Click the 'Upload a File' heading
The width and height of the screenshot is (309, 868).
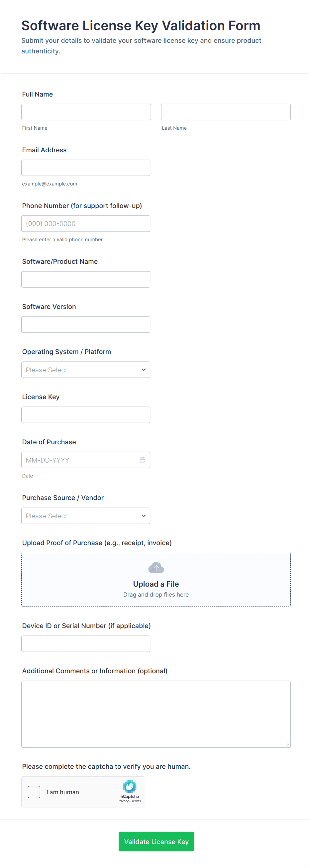tap(156, 584)
